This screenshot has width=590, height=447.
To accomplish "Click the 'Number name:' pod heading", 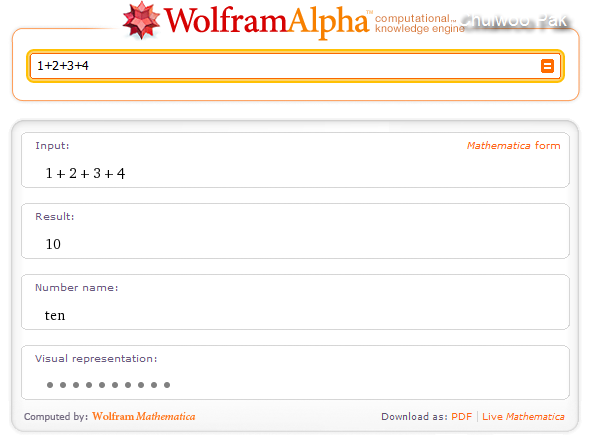I will coord(77,287).
